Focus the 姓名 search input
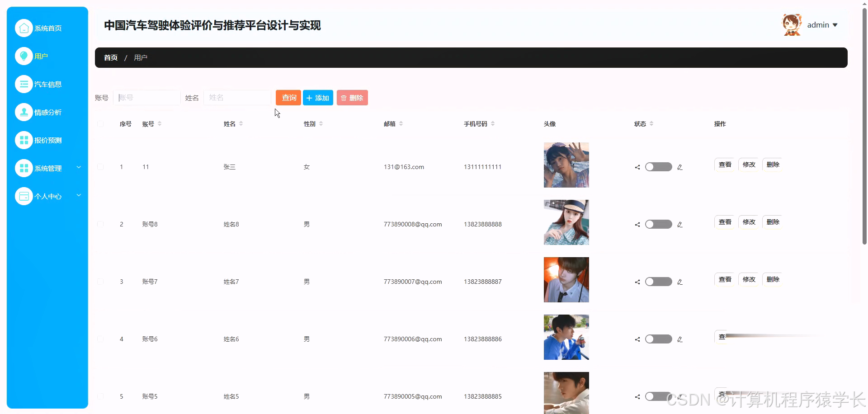The image size is (868, 414). [x=237, y=98]
